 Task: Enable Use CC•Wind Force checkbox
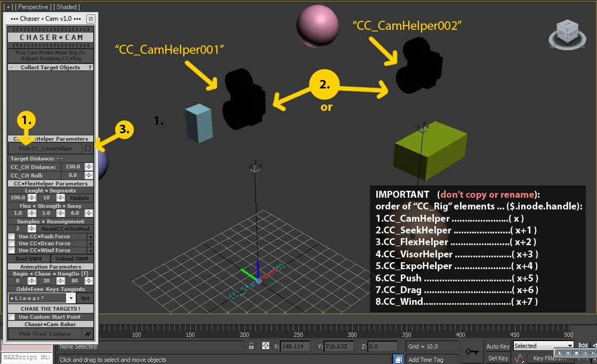tap(12, 250)
